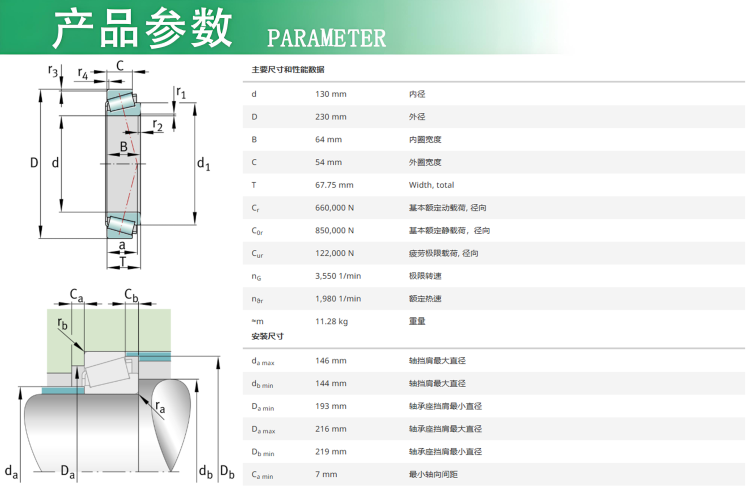
Task: Click the 3,550 1/min limiting speed value
Action: click(338, 276)
